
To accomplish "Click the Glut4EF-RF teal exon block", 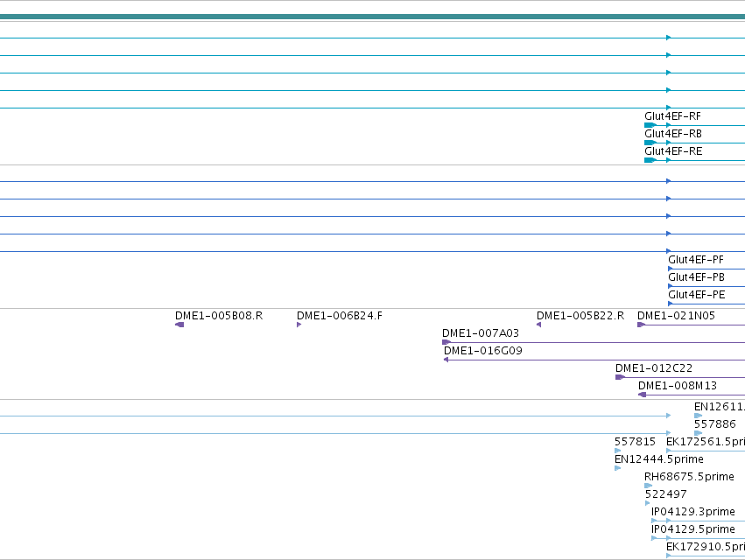I will tap(650, 125).
